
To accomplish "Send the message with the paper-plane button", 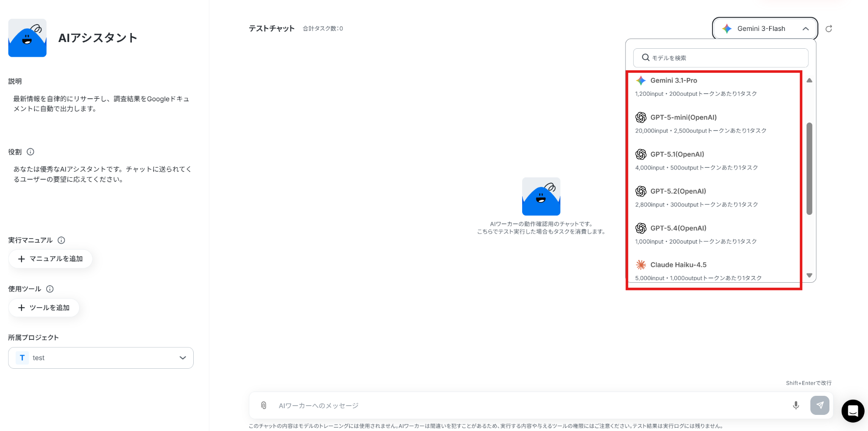I will [820, 406].
